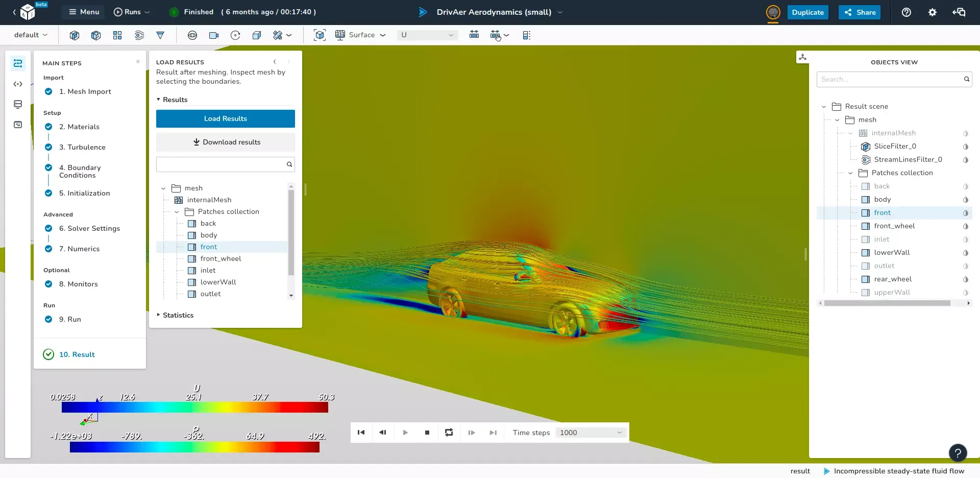Click the funnel-shaped filter toolbar icon
The image size is (980, 478).
[160, 35]
